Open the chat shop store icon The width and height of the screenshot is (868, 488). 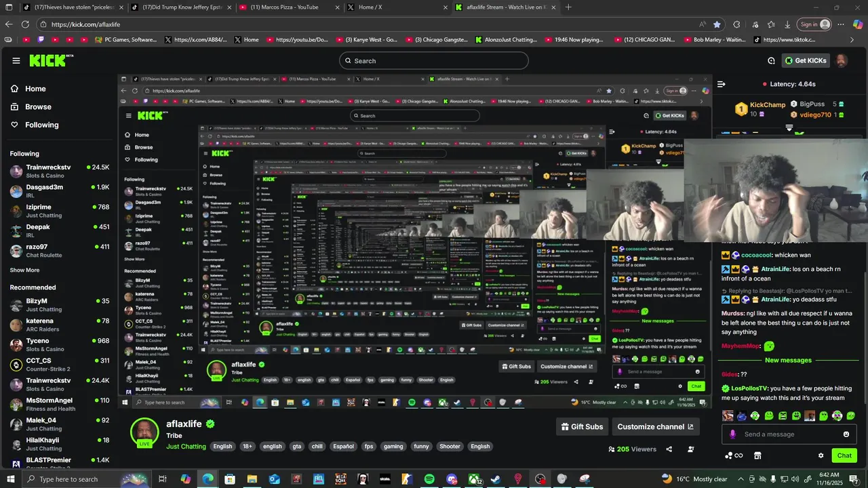[x=758, y=455]
